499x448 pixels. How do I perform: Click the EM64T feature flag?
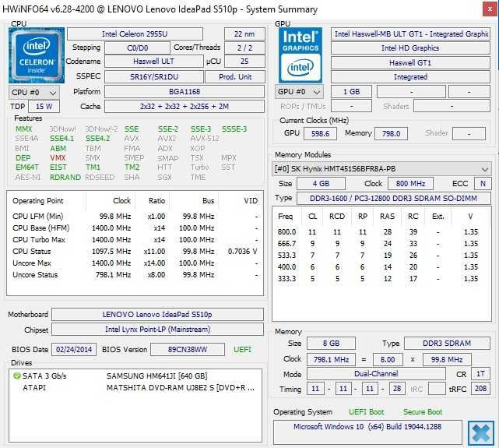click(x=27, y=168)
